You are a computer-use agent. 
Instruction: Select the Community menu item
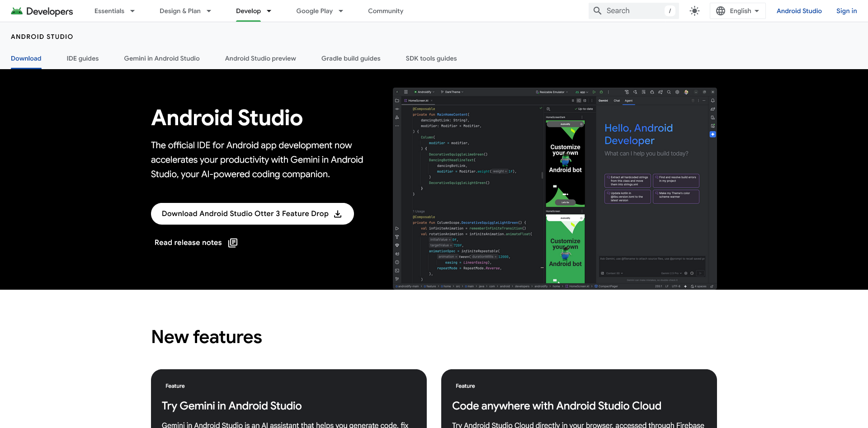click(x=386, y=10)
